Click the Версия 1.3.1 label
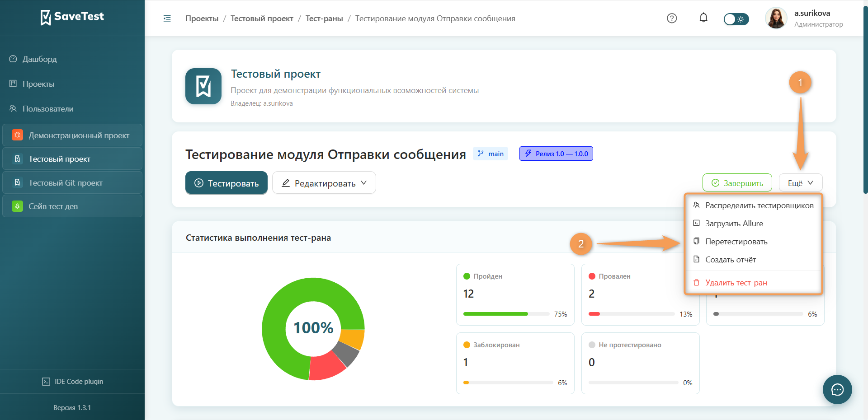The width and height of the screenshot is (868, 420). (72, 408)
